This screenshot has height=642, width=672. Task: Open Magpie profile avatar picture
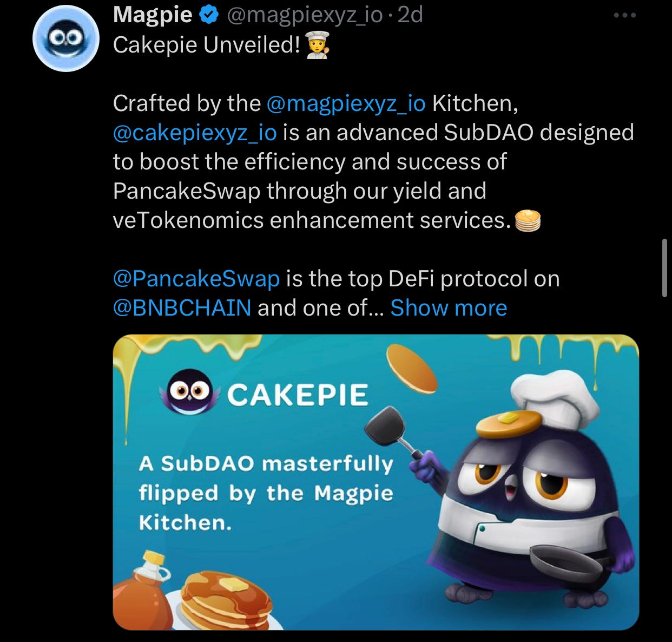[66, 37]
